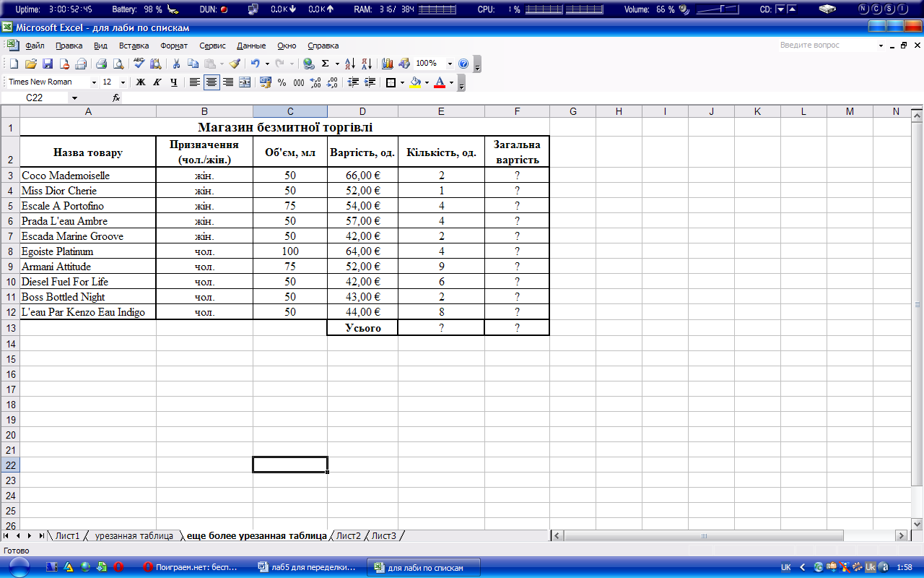Image resolution: width=924 pixels, height=578 pixels.
Task: Activate the Format Painter brush
Action: (235, 64)
